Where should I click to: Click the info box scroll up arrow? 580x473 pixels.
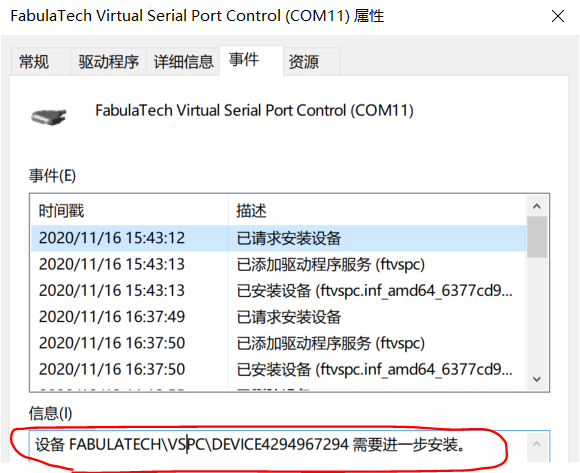click(537, 444)
